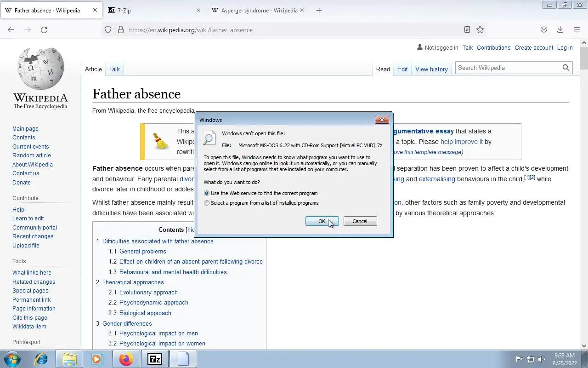588x368 pixels.
Task: Open the Create account link
Action: [534, 47]
